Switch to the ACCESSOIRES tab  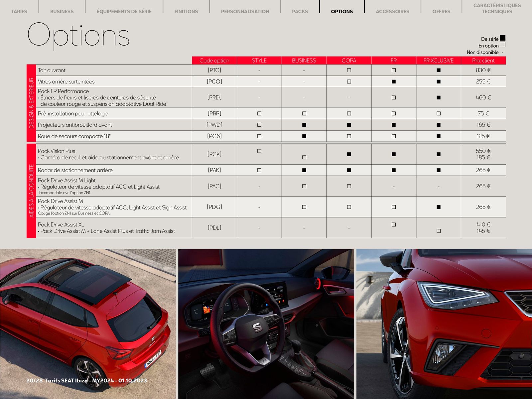[393, 11]
